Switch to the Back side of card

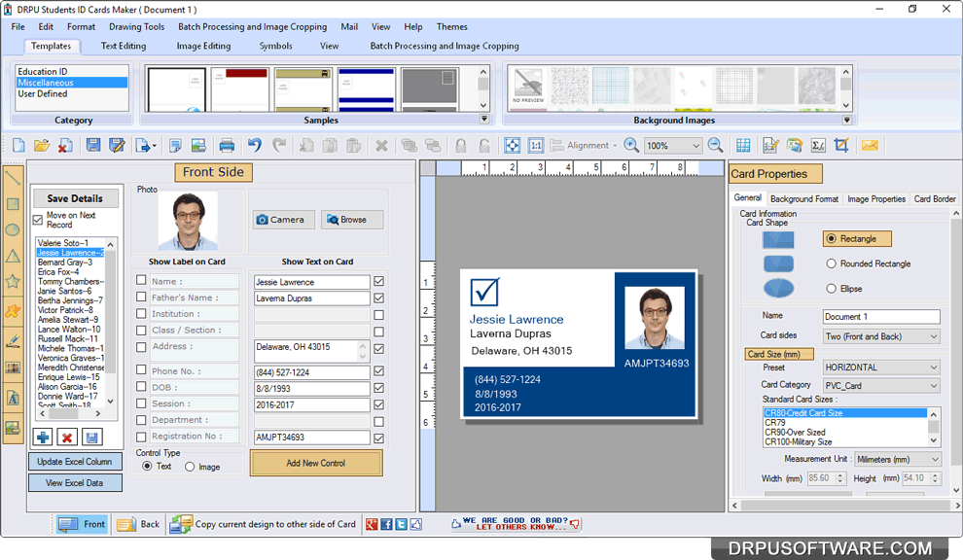click(139, 524)
